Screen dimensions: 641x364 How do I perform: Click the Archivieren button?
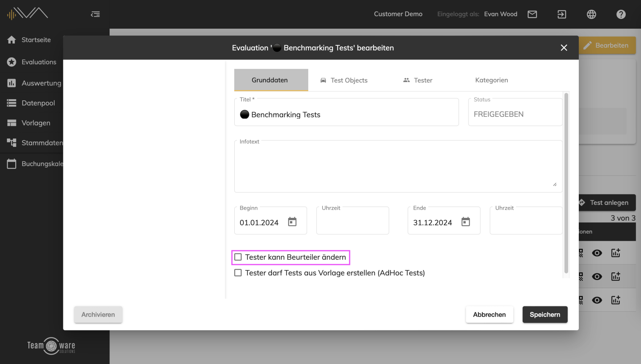98,314
